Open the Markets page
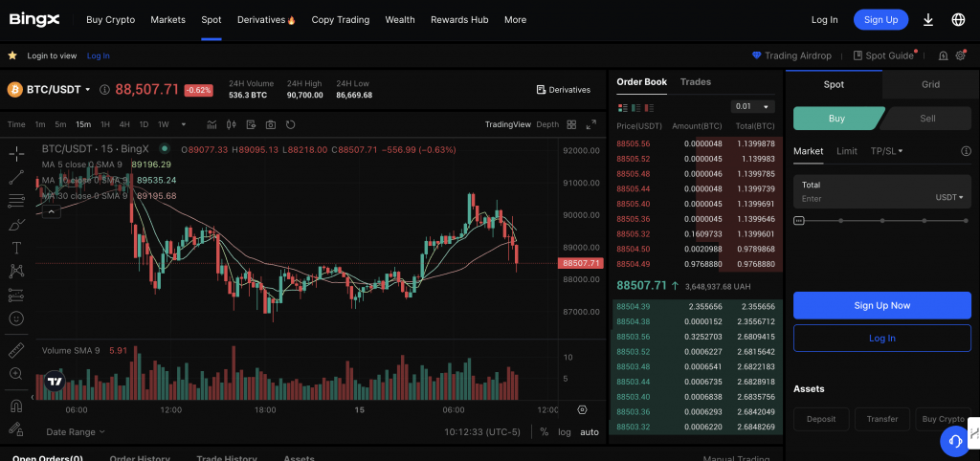980x461 pixels. coord(167,19)
